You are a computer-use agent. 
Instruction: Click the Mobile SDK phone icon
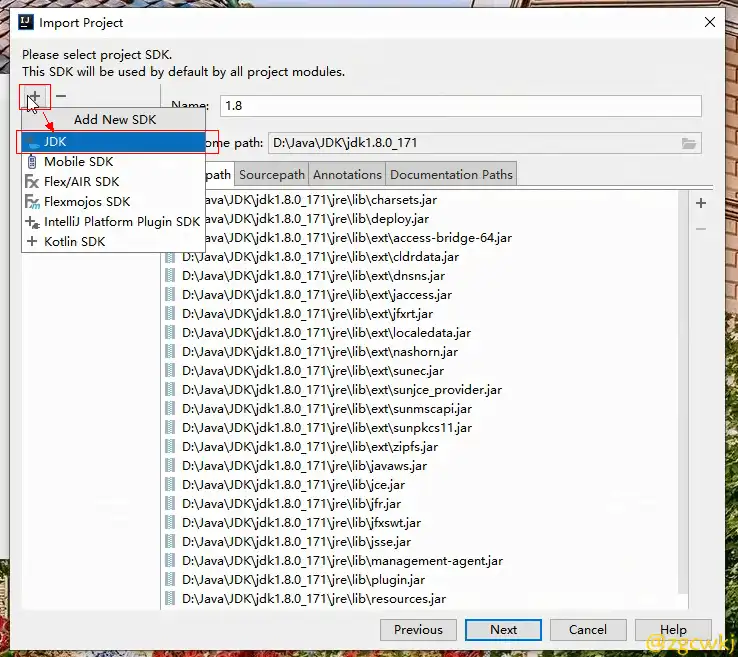click(x=32, y=162)
